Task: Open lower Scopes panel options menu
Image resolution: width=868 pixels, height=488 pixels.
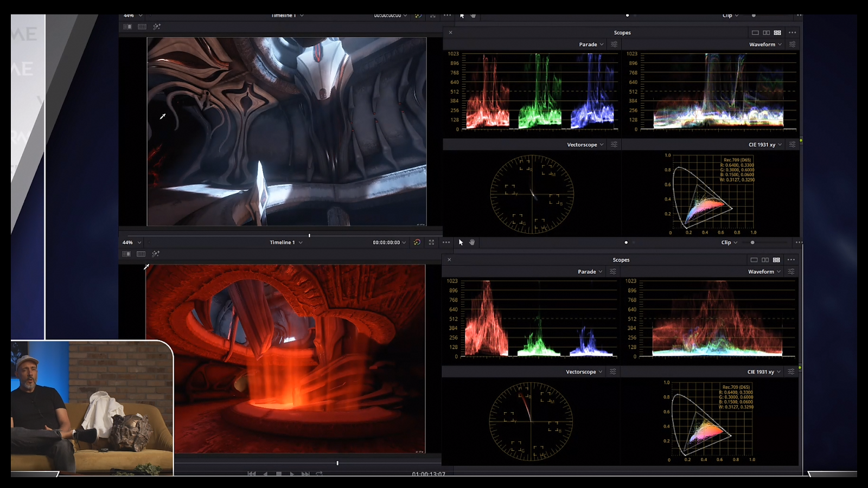Action: pos(792,260)
